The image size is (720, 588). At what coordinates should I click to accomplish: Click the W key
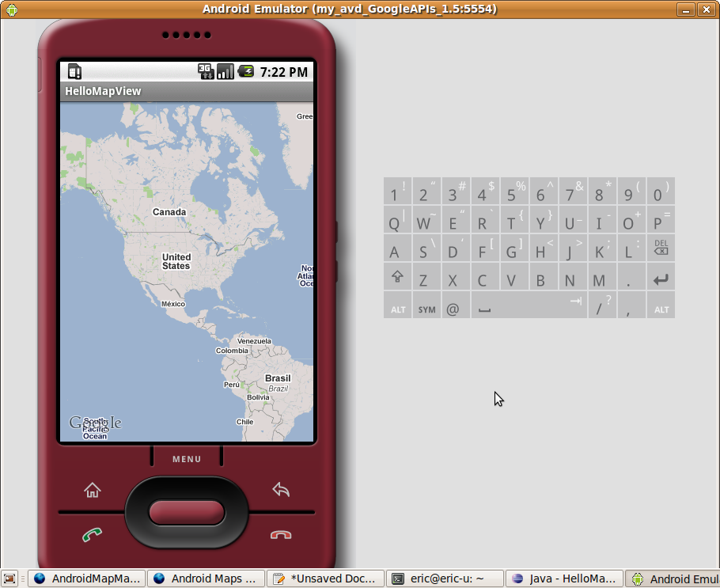click(x=426, y=219)
